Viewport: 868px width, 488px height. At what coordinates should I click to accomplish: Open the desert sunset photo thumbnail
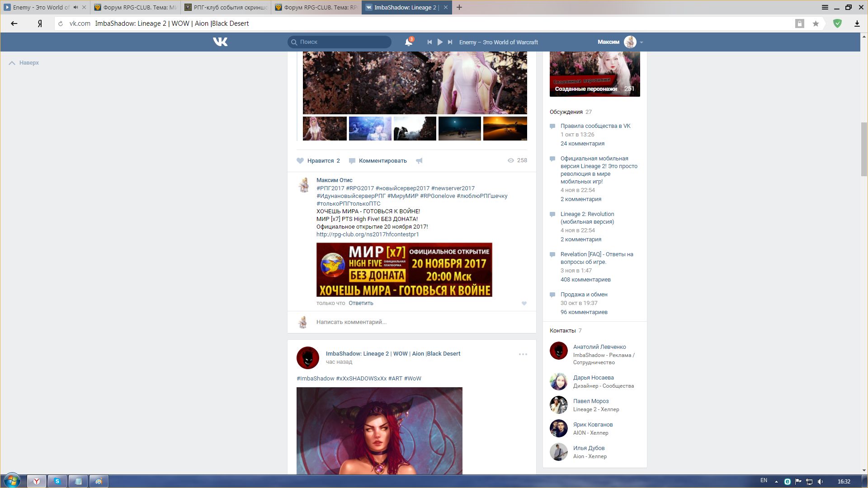click(x=505, y=128)
